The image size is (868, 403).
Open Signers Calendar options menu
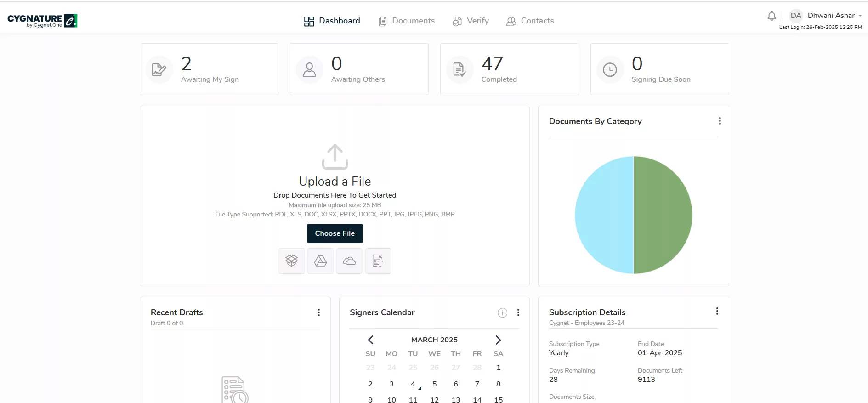pos(518,312)
